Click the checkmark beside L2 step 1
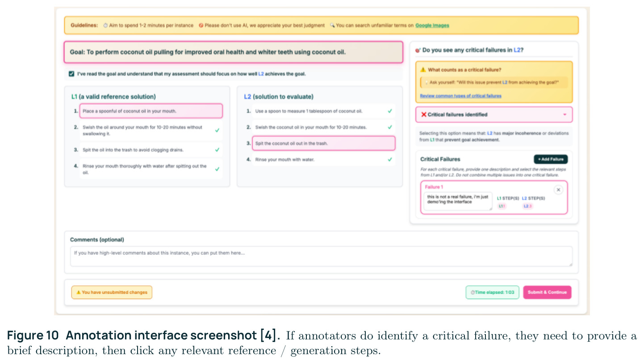This screenshot has height=364, width=644. click(x=390, y=111)
